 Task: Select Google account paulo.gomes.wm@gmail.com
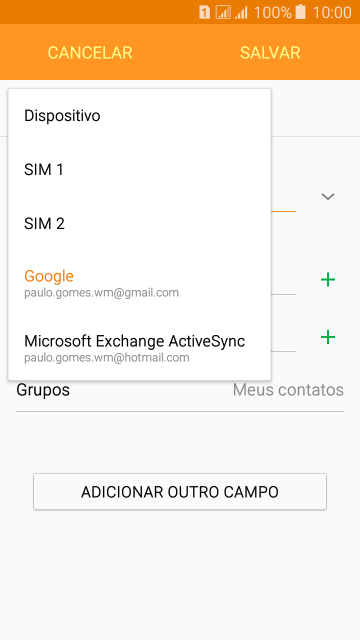click(139, 282)
